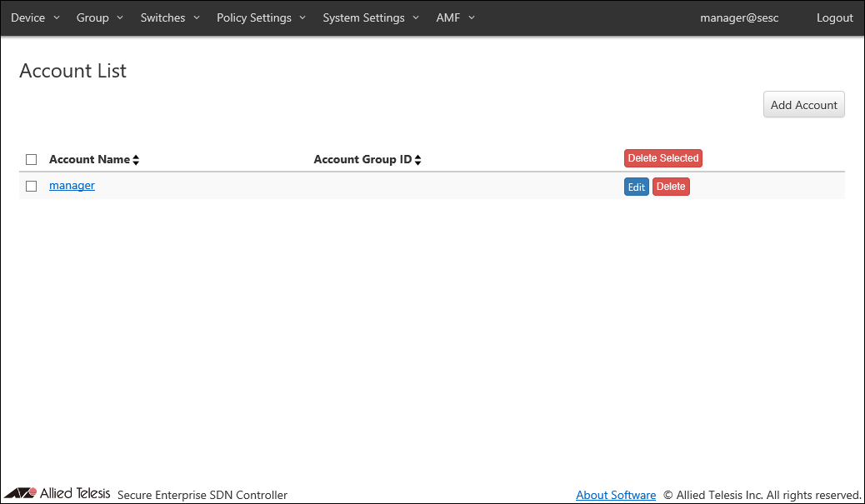This screenshot has height=504, width=865.
Task: Click the Account Group ID column header
Action: (x=362, y=159)
